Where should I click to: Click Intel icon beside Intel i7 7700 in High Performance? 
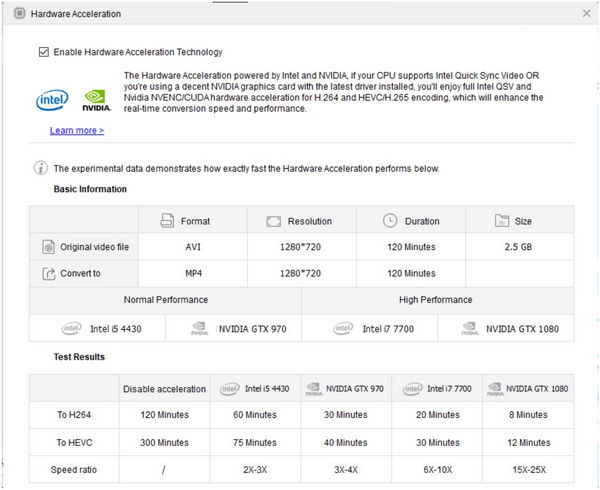pos(343,328)
